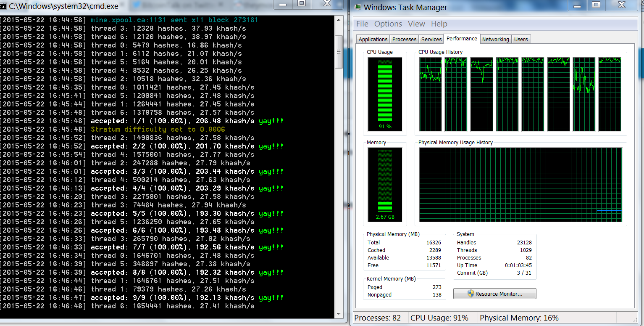644x326 pixels.
Task: Click the Memory 2.67 GB gauge
Action: tap(385, 185)
